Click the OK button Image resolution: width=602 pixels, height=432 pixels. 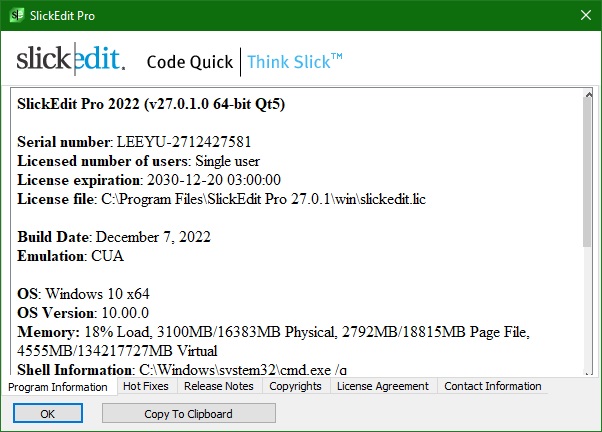(x=48, y=414)
